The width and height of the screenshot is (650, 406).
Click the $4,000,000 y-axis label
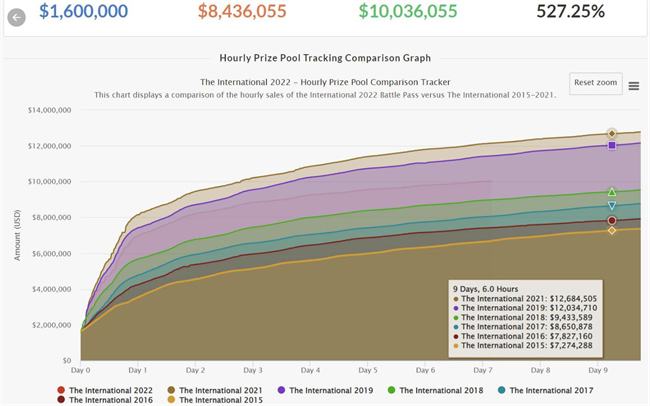pyautogui.click(x=51, y=289)
